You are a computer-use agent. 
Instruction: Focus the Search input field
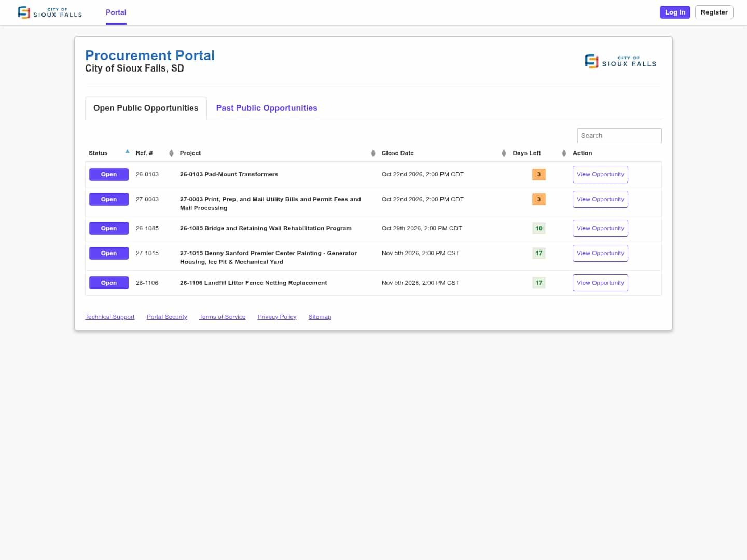pyautogui.click(x=619, y=135)
